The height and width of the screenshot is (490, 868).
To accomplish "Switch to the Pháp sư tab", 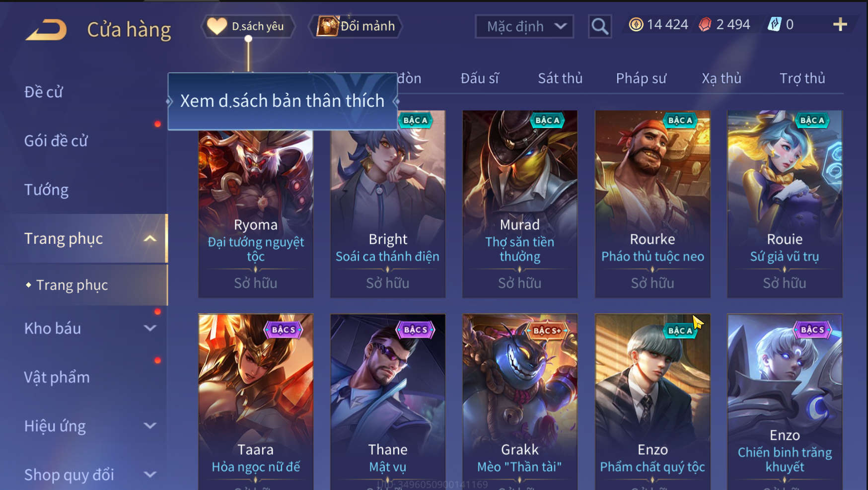I will tap(641, 78).
